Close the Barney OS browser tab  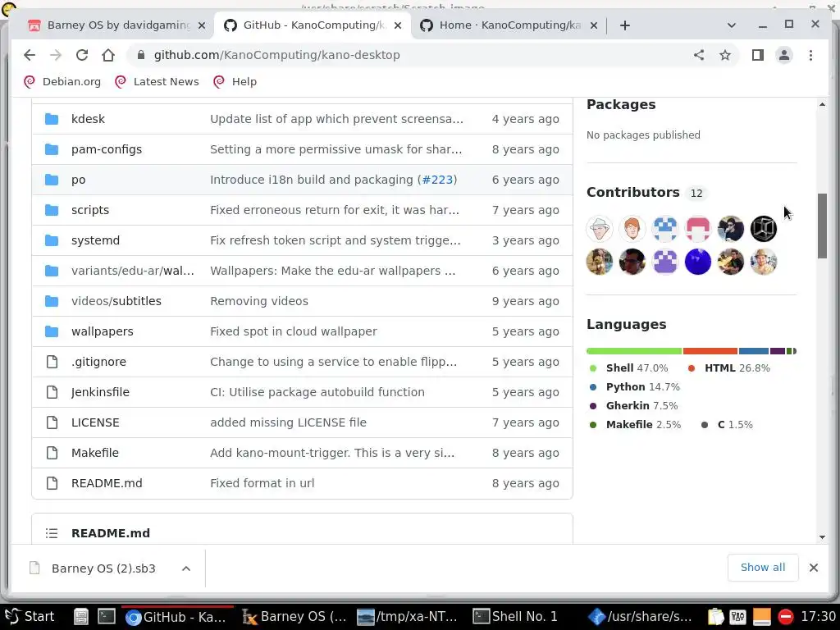pyautogui.click(x=202, y=25)
